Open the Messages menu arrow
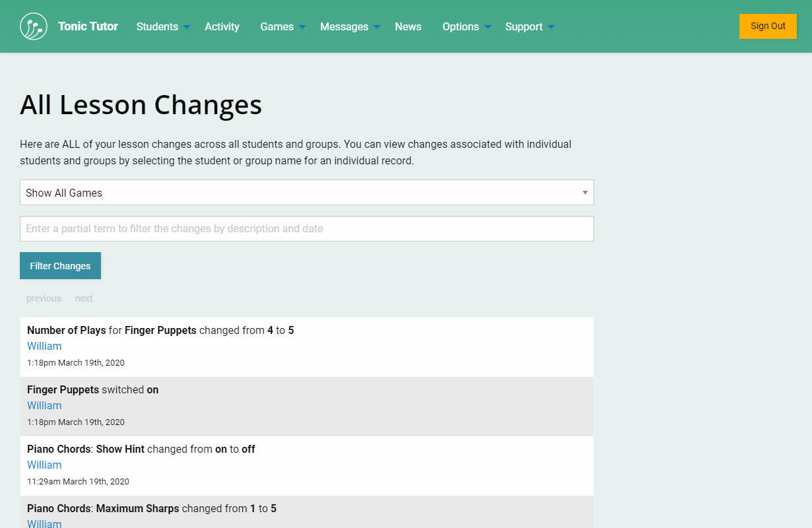The image size is (812, 528). pos(377,27)
